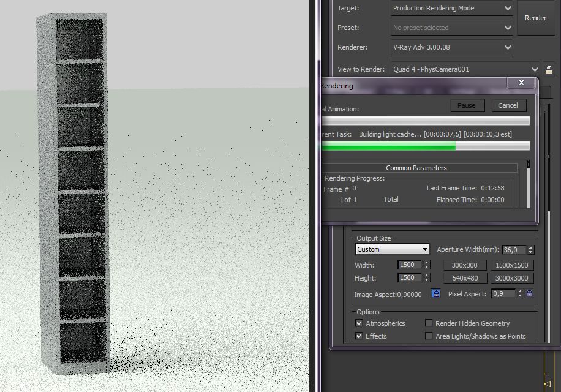The width and height of the screenshot is (561, 392).
Task: Open View to Render dropdown
Action: [465, 69]
